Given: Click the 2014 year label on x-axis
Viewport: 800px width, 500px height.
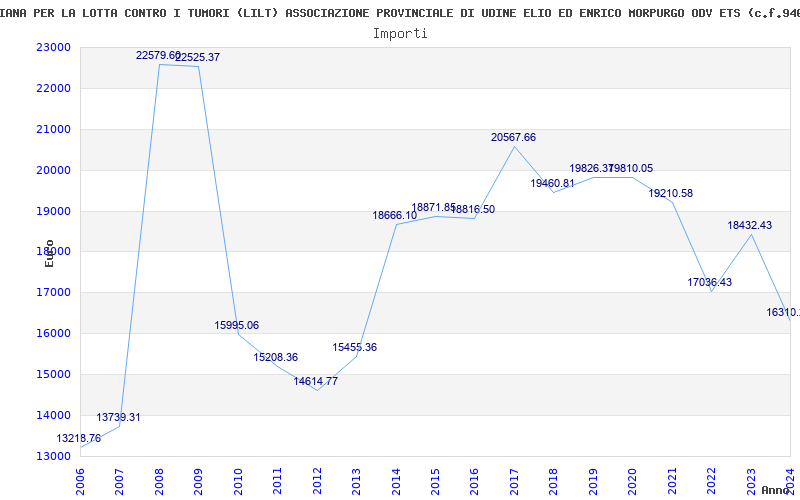Looking at the screenshot, I should (396, 482).
